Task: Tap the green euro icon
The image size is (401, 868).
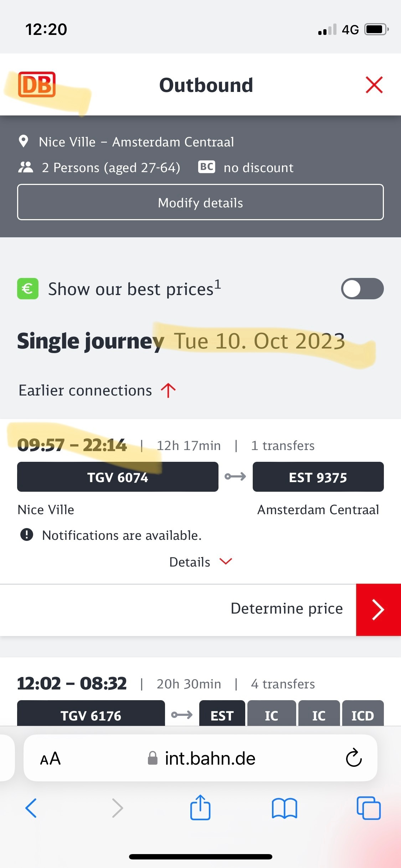Action: tap(28, 289)
